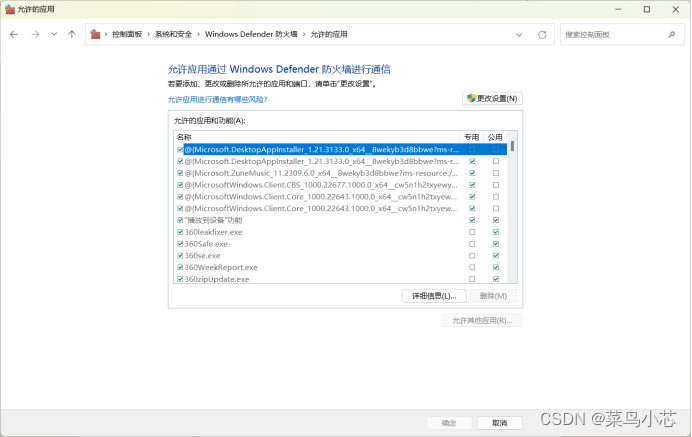Image resolution: width=692 pixels, height=437 pixels.
Task: Open 系统和安全 breadcrumb
Action: pos(173,34)
